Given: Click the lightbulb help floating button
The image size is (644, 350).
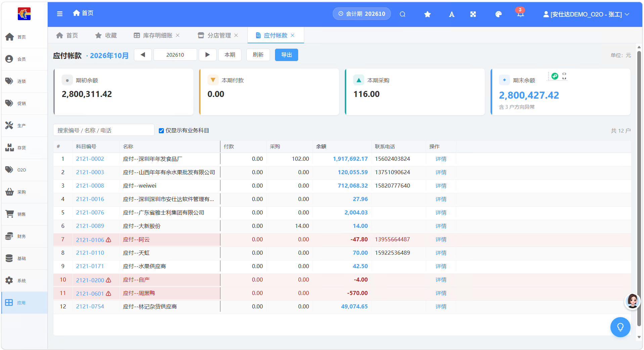Looking at the screenshot, I should tap(620, 327).
